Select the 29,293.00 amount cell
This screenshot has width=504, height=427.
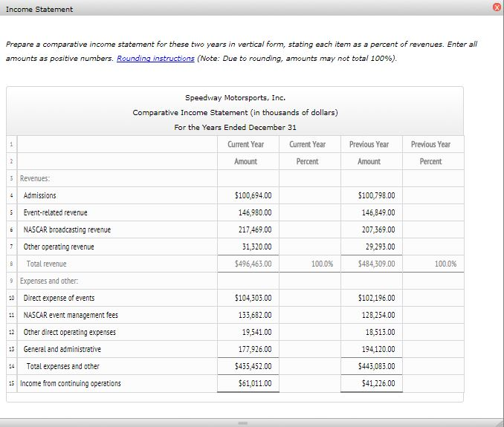pyautogui.click(x=372, y=247)
